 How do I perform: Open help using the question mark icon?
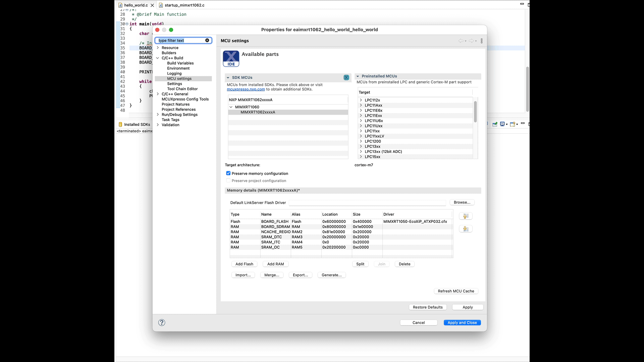point(162,322)
